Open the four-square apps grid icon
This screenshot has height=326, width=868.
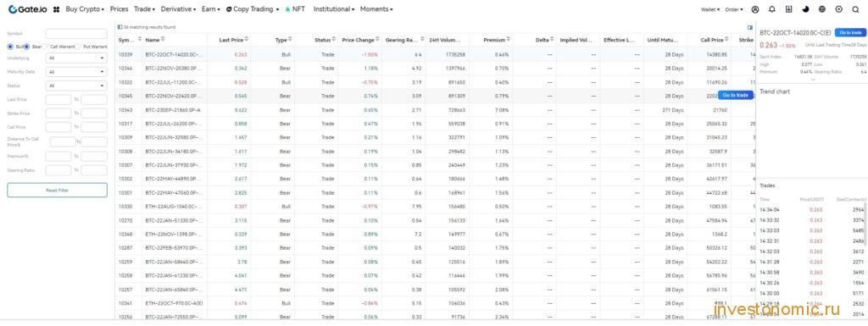coord(56,9)
